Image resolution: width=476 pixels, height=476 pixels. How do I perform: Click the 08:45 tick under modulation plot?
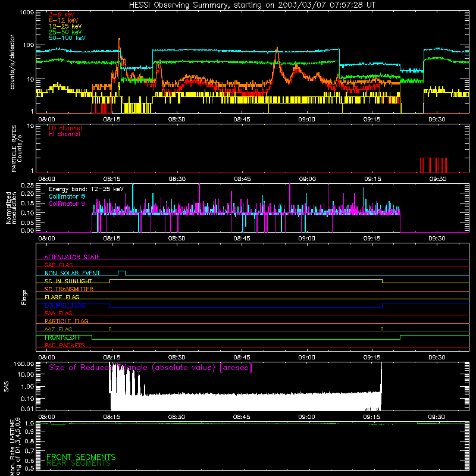tap(242, 239)
